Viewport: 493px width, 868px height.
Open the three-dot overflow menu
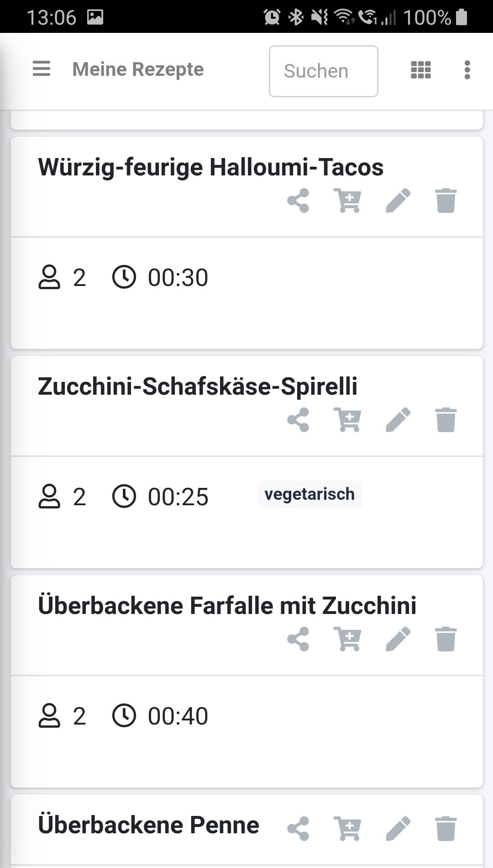tap(467, 70)
